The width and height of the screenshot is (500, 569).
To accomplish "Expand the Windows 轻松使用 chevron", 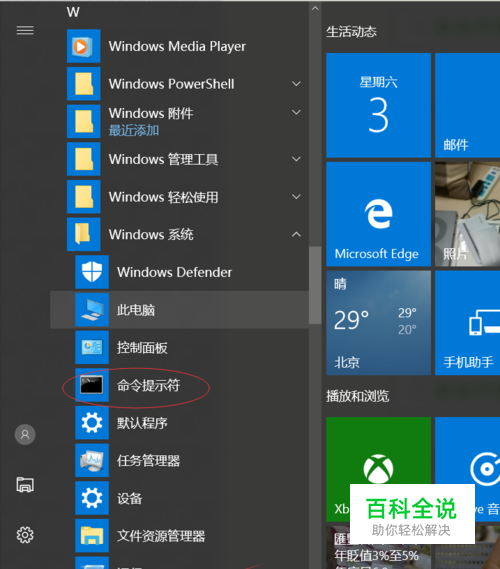I will pos(296,197).
